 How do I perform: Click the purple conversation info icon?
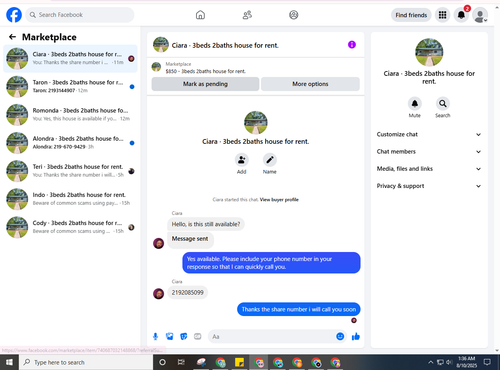coord(352,45)
